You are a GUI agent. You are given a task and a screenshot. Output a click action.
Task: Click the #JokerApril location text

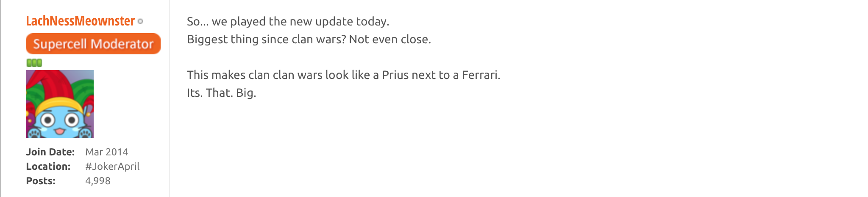pos(112,166)
